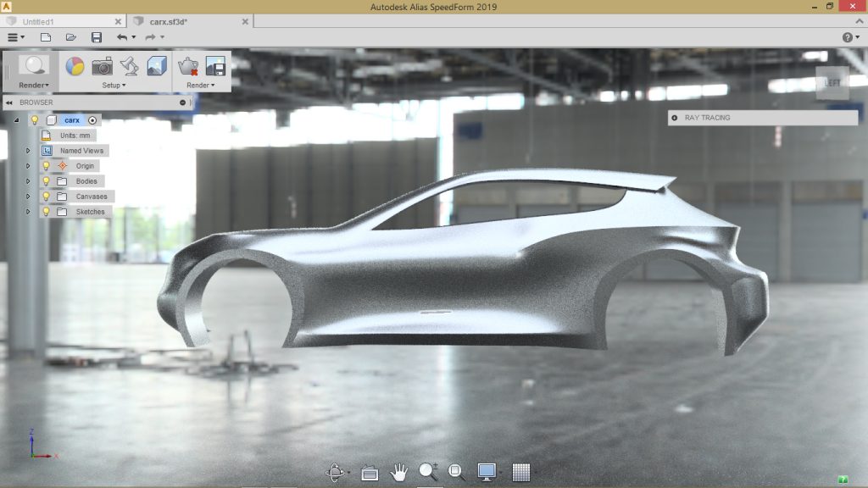The width and height of the screenshot is (868, 488).
Task: Expand the Canvases folder in Browser
Action: click(x=27, y=197)
